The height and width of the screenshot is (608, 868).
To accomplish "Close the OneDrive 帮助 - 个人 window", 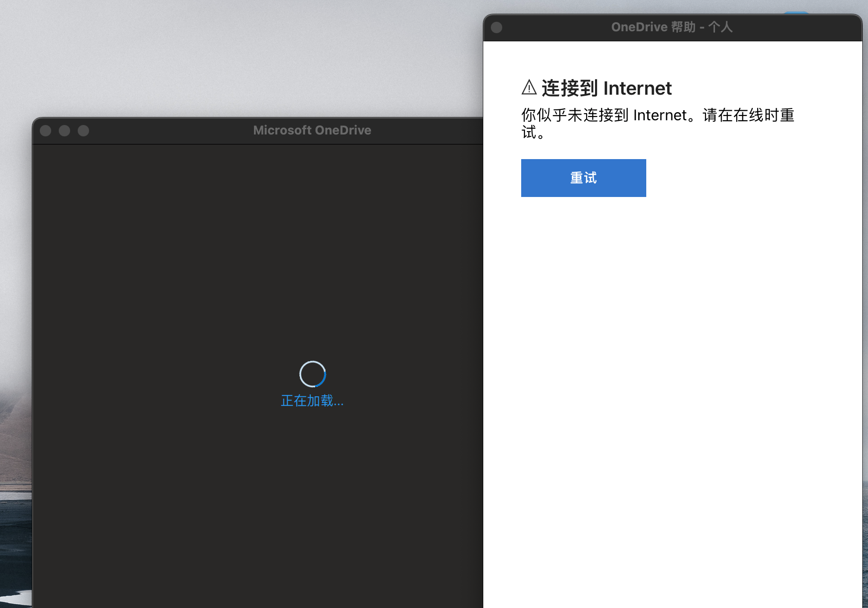I will pyautogui.click(x=497, y=27).
